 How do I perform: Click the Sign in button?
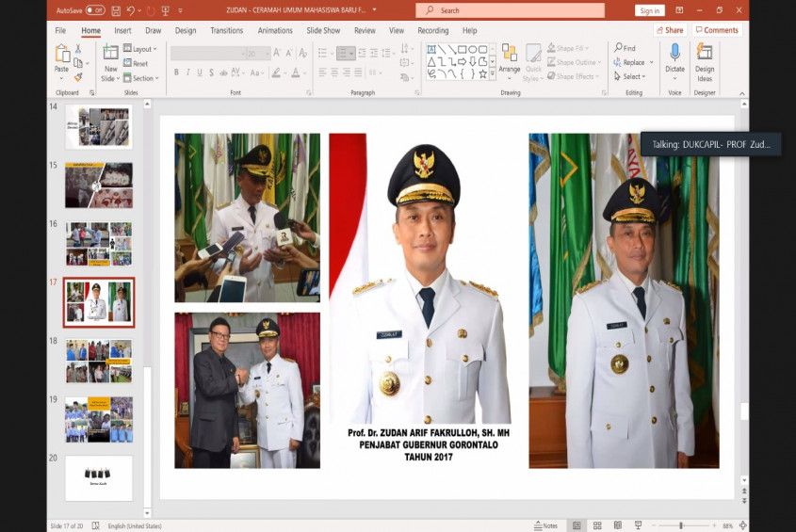(649, 10)
